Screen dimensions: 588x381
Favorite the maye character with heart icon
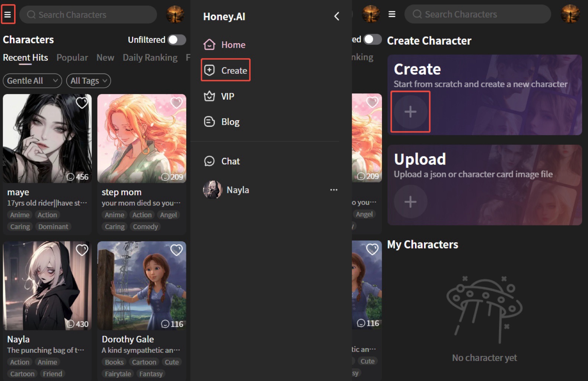click(82, 103)
